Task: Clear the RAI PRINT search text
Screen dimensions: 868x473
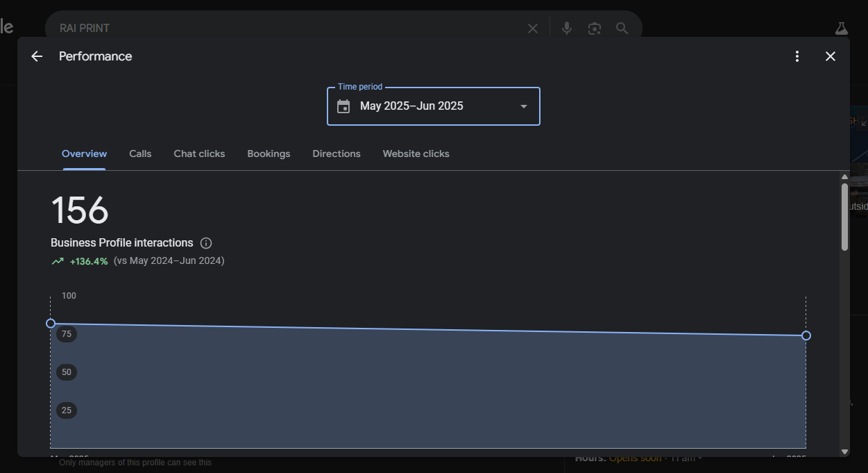Action: pyautogui.click(x=533, y=28)
